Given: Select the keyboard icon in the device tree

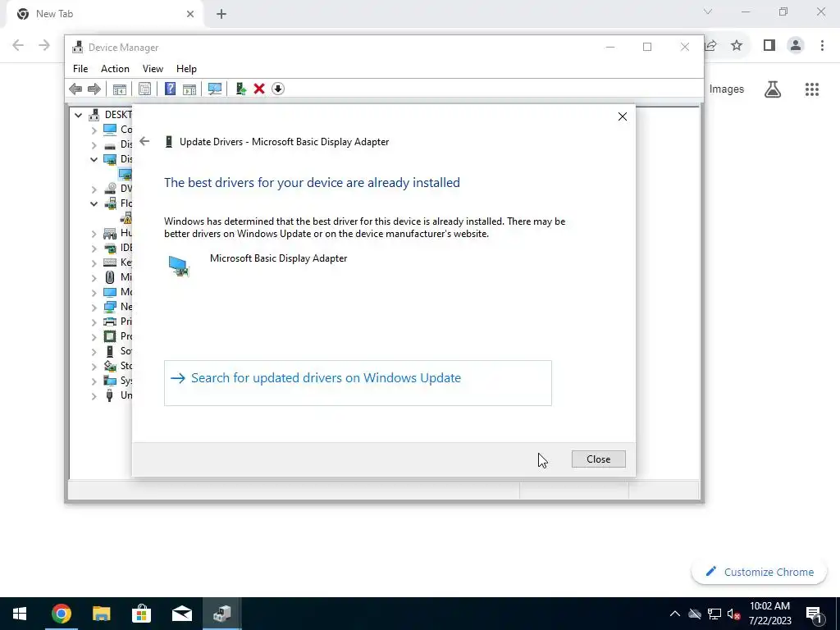Looking at the screenshot, I should coord(110,262).
